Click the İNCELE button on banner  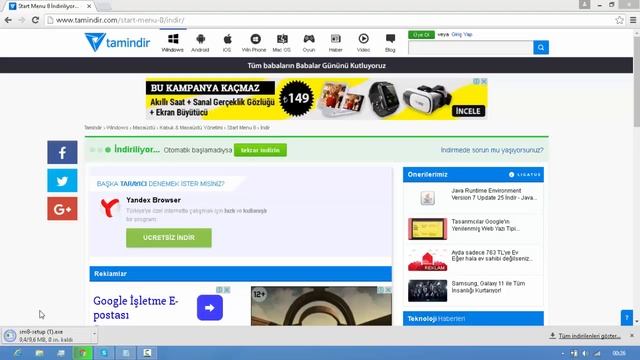pyautogui.click(x=468, y=111)
